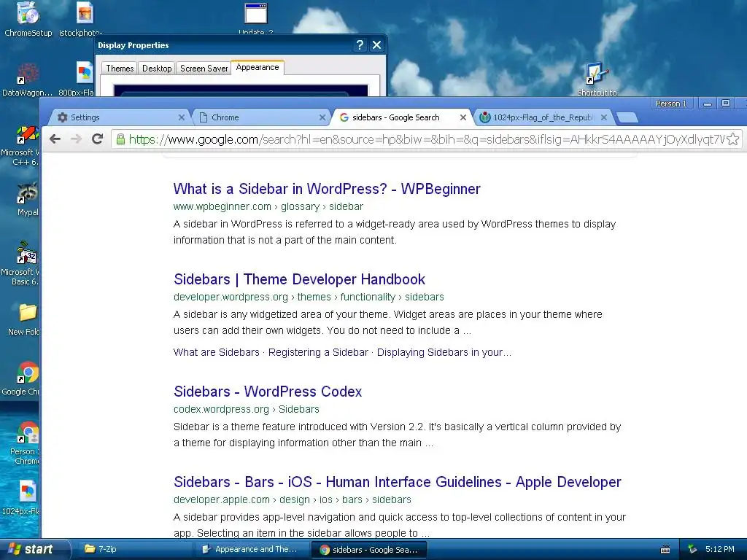
Task: Launch the Mypal browser shortcut
Action: 27,200
